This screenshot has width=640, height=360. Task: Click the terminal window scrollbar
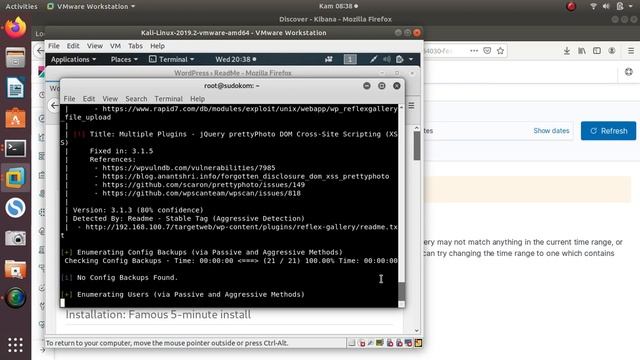(402, 291)
